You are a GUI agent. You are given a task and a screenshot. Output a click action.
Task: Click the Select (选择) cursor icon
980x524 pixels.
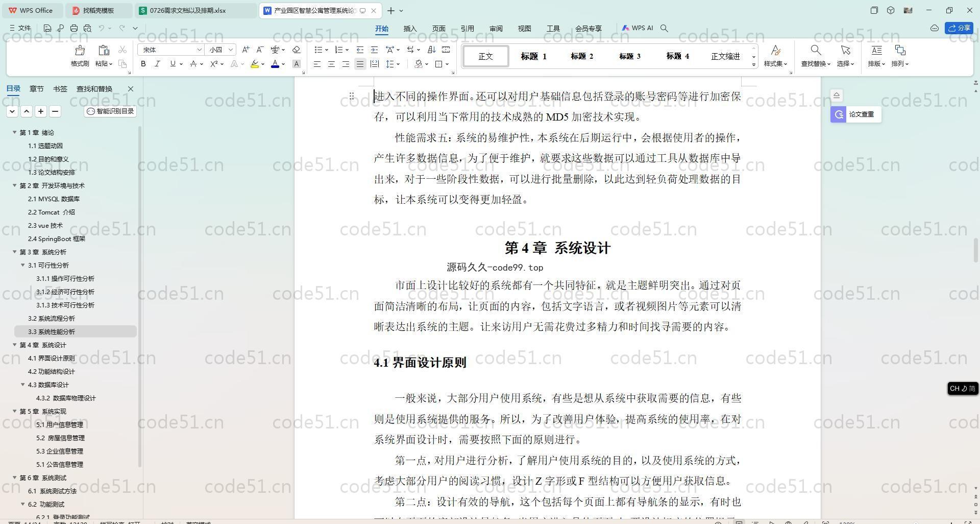845,50
